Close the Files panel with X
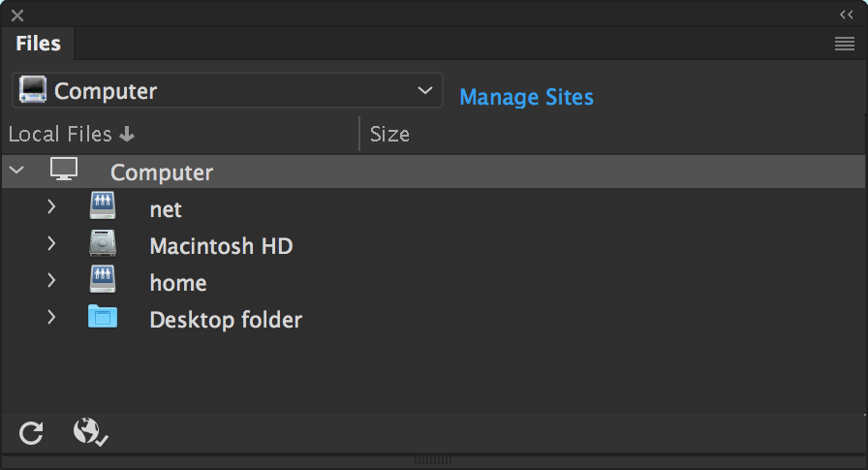Image resolution: width=868 pixels, height=470 pixels. (x=16, y=16)
